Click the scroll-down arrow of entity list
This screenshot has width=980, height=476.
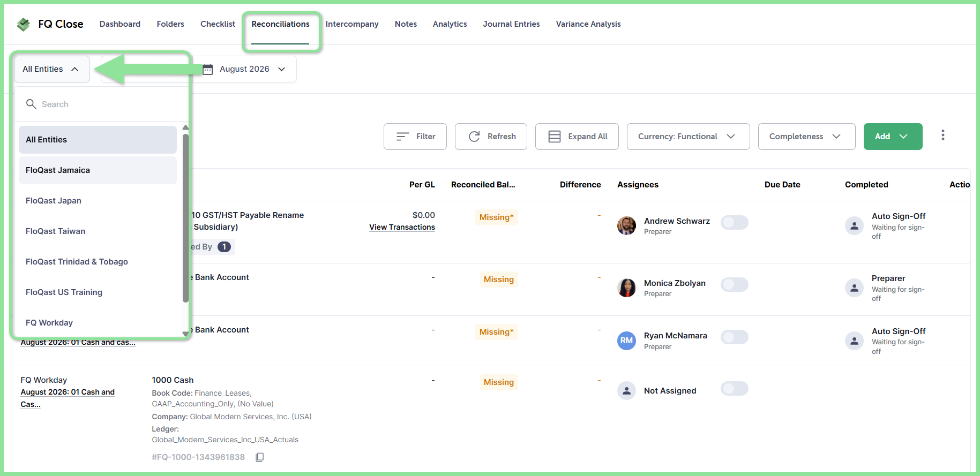click(x=185, y=334)
